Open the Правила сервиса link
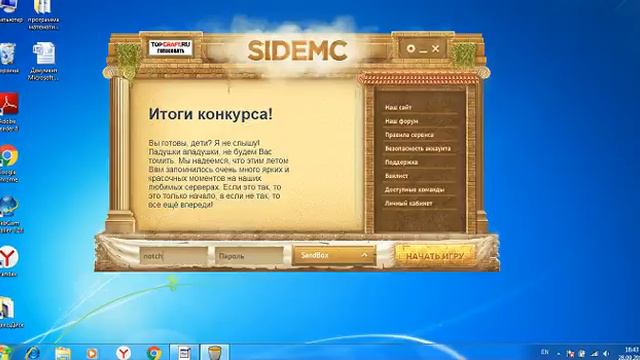This screenshot has width=640, height=360. (x=409, y=135)
